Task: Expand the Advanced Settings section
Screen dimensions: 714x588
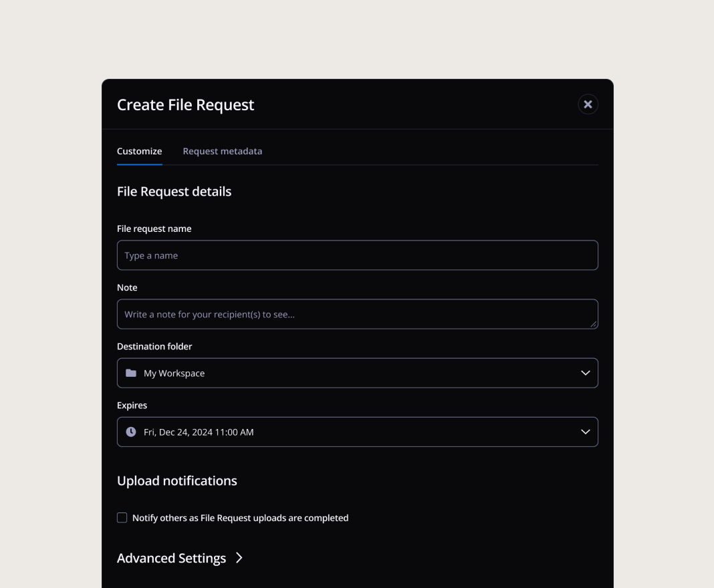Action: click(x=180, y=558)
